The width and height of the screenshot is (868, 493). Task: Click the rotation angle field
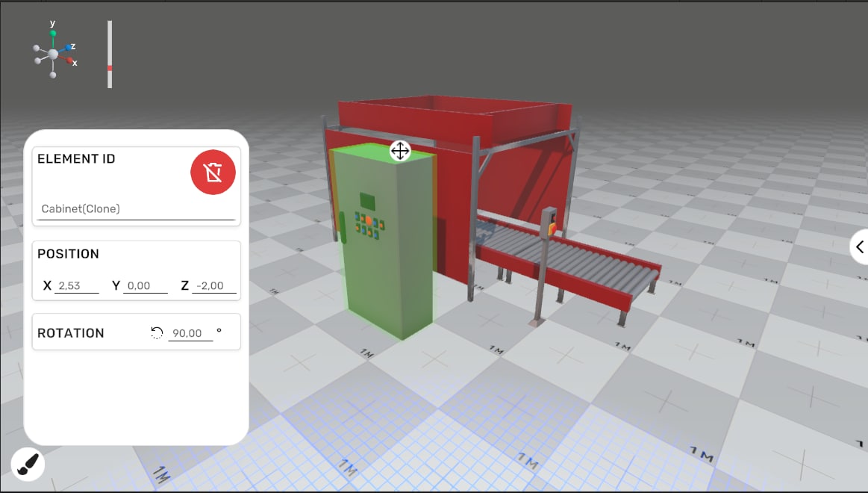click(x=190, y=334)
